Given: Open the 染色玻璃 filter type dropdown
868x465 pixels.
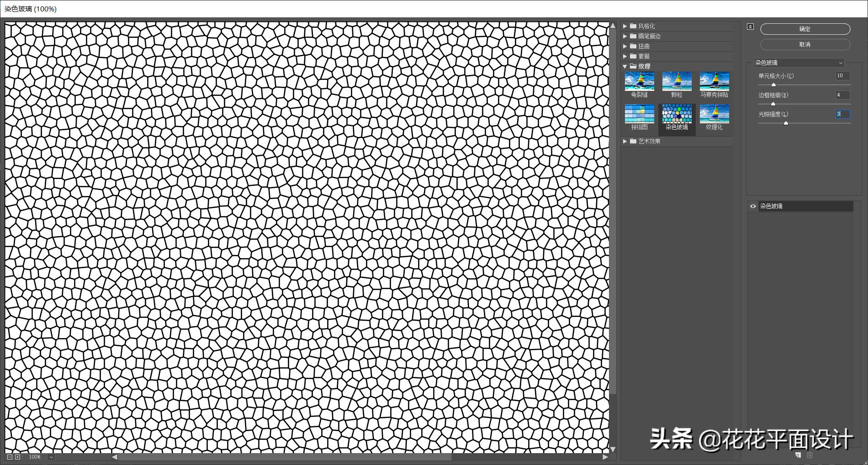Looking at the screenshot, I should [799, 63].
